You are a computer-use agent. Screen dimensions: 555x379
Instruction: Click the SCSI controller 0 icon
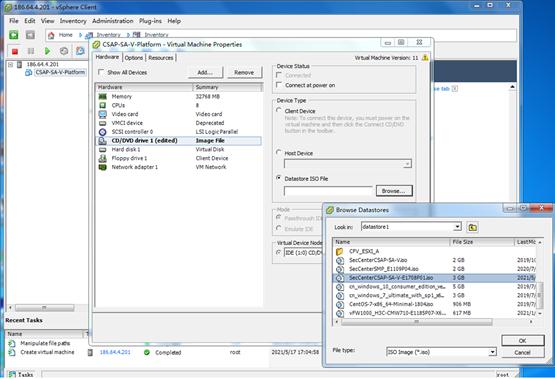pos(103,132)
